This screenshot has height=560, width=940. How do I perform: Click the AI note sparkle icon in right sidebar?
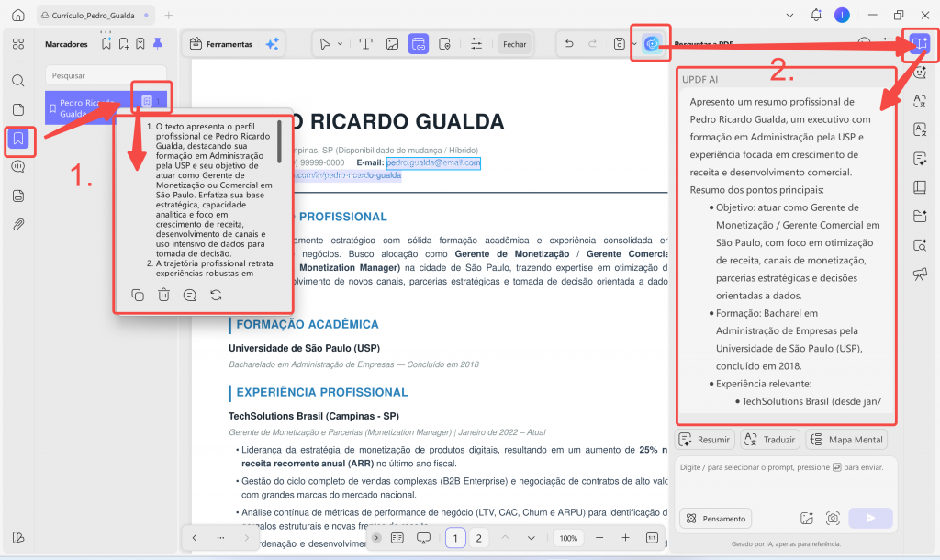(920, 158)
